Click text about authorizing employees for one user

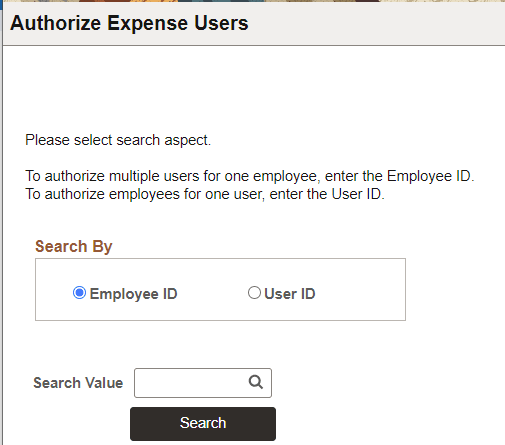(205, 194)
